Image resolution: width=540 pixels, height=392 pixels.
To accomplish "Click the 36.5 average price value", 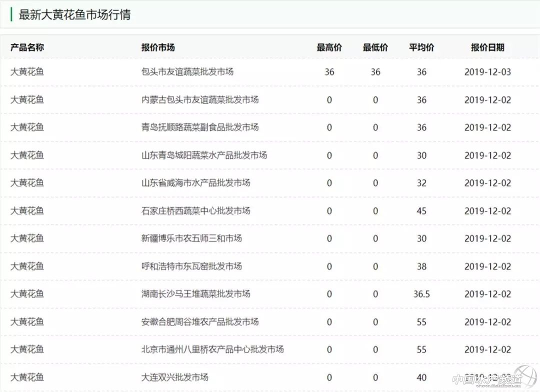I will 421,294.
